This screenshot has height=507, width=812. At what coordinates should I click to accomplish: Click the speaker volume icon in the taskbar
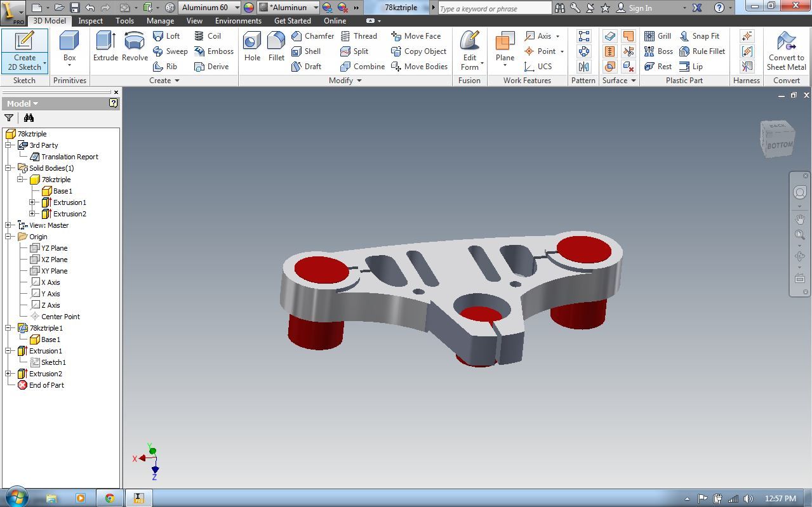748,499
